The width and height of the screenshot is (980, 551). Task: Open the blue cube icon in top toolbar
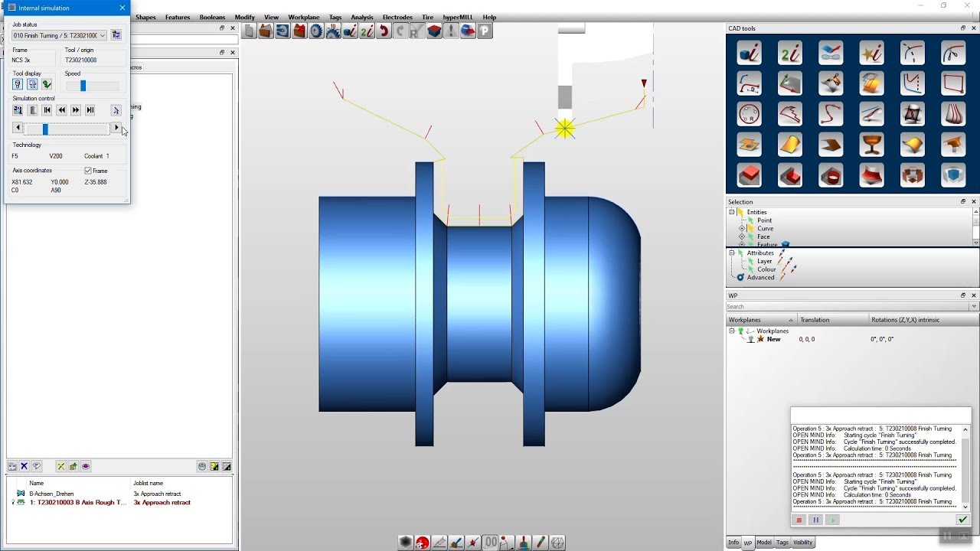tap(434, 31)
